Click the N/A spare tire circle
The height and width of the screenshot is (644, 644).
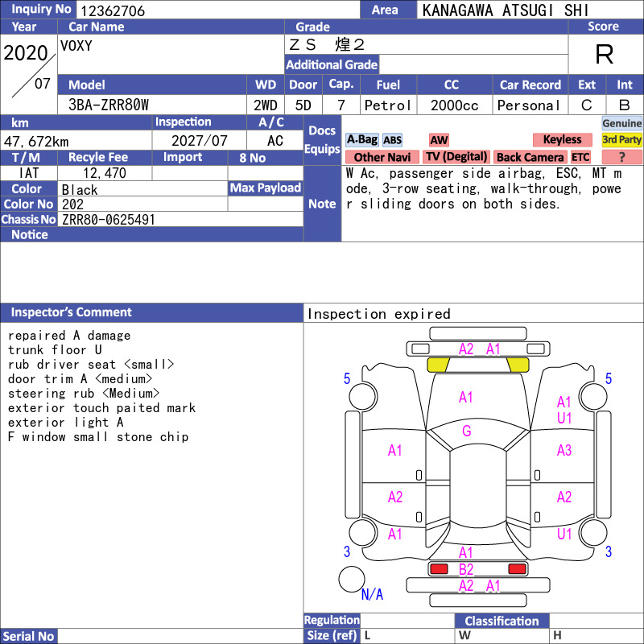352,579
